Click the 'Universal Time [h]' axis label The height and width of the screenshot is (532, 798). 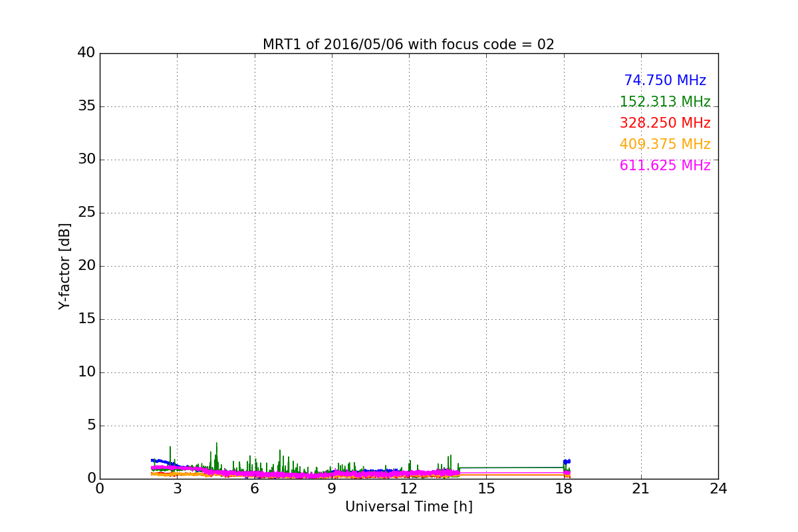409,507
